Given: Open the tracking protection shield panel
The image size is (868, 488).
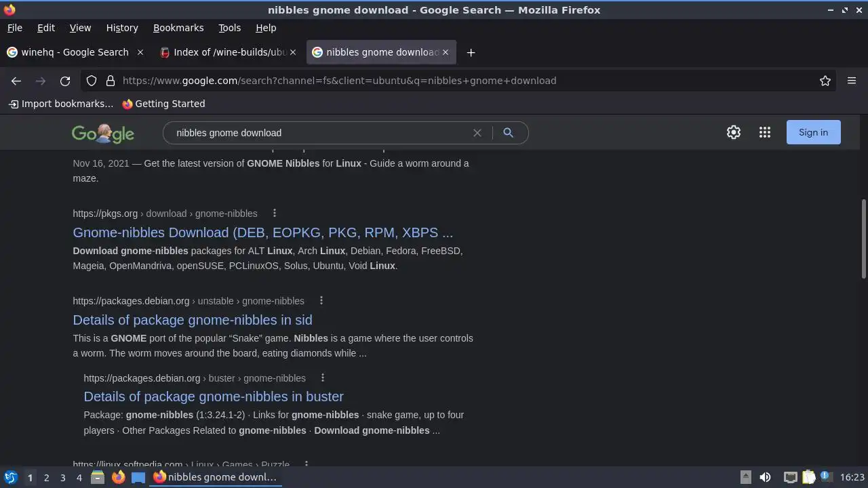Looking at the screenshot, I should [92, 81].
